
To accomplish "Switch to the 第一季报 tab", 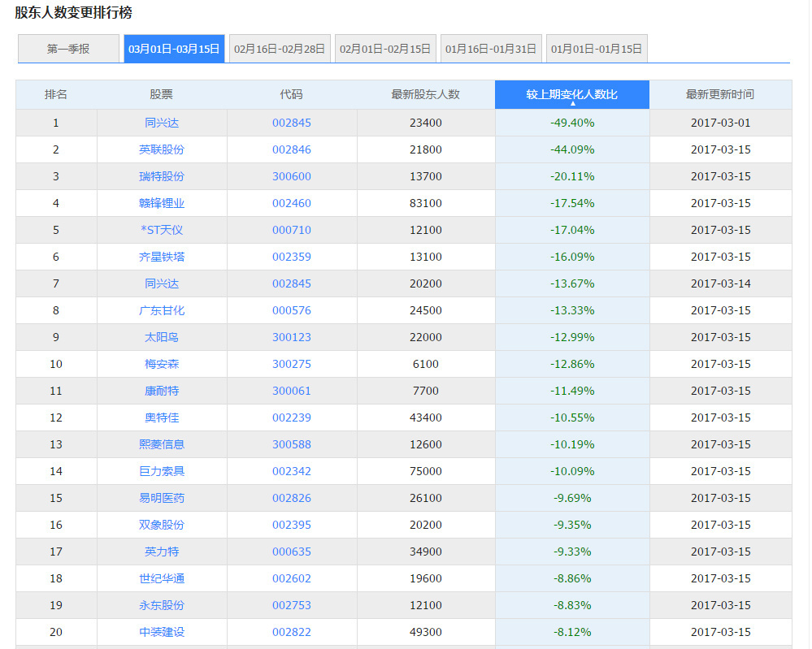I will 68,49.
